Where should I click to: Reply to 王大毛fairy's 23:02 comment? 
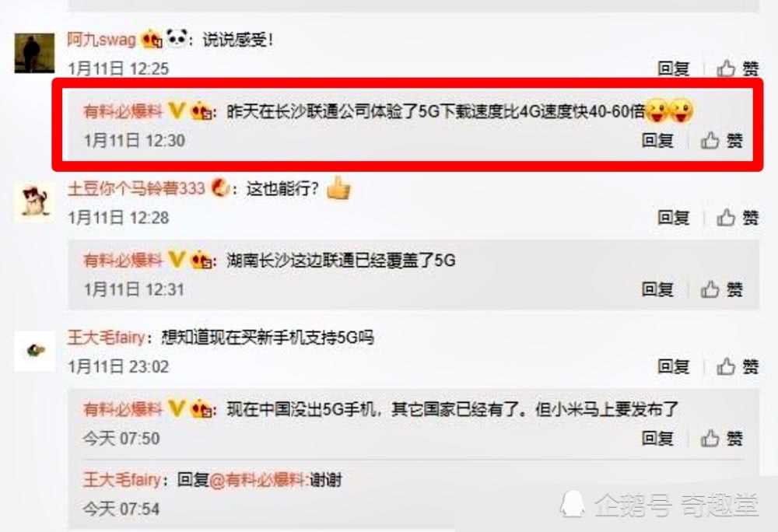pyautogui.click(x=673, y=367)
